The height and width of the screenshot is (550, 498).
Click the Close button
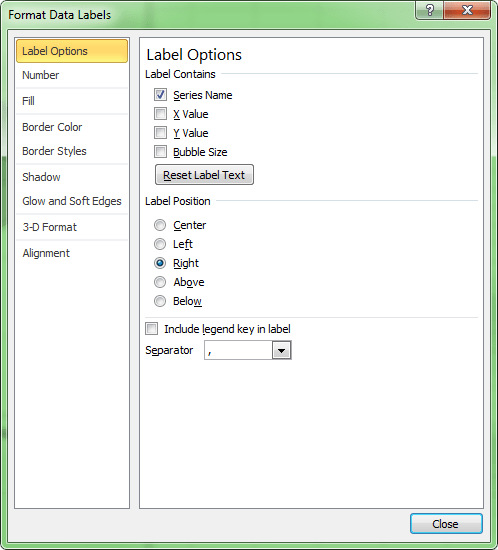pyautogui.click(x=446, y=524)
